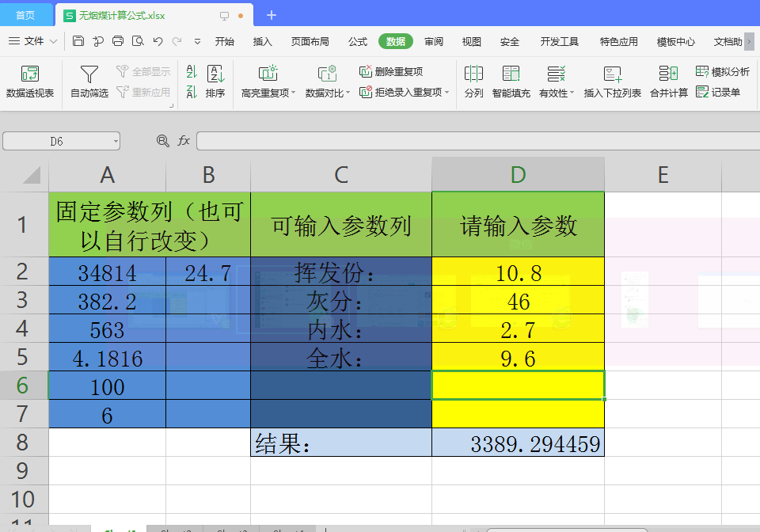Click 删除重复项 remove duplicates
The image size is (760, 532).
tap(391, 72)
